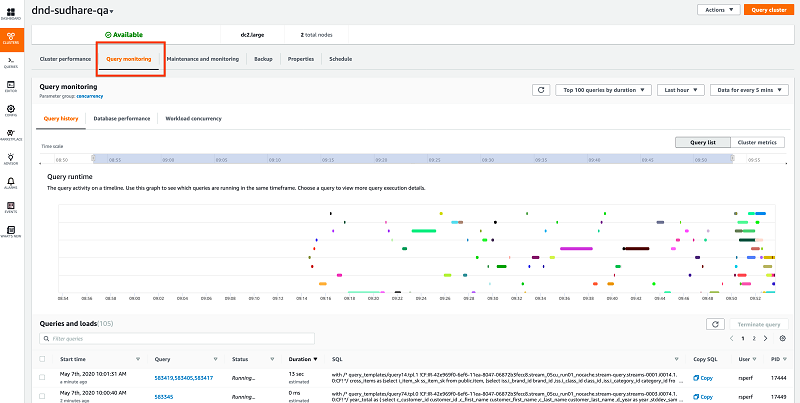Viewport: 800px width, 403px height.
Task: Open the Data for every 5 mins dropdown
Action: [x=750, y=90]
